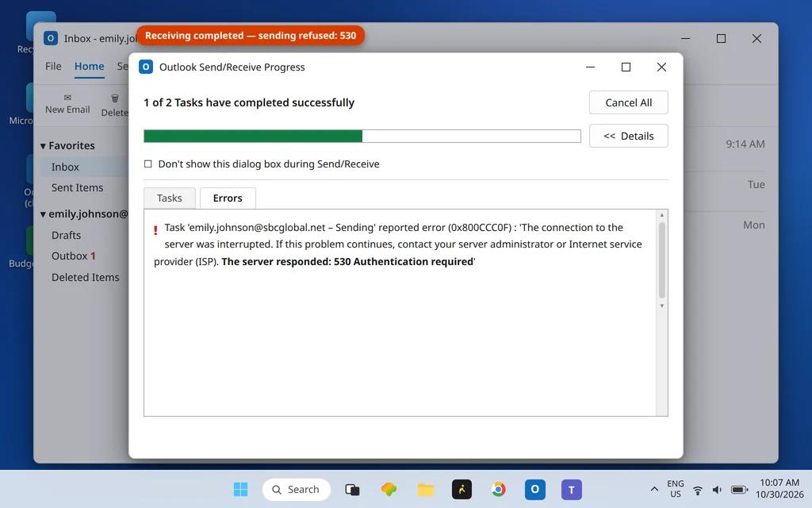Click the Outlook icon in the Inbox window title bar
The image size is (812, 508).
(x=50, y=38)
